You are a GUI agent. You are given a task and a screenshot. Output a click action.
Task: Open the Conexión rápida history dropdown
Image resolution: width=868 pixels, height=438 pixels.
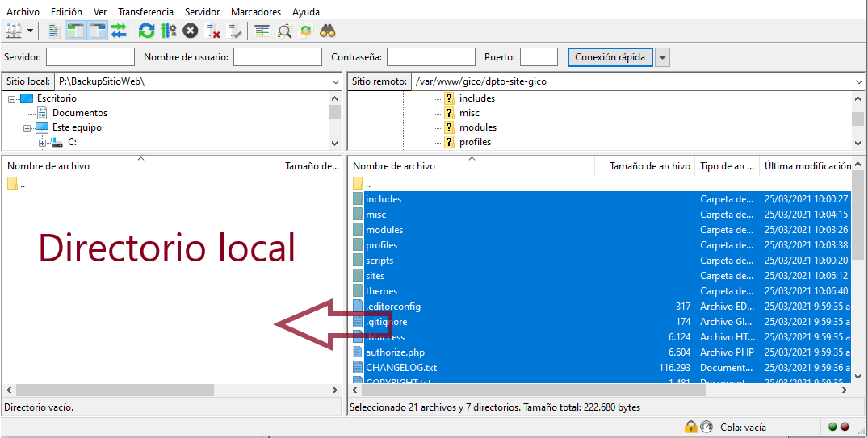(663, 57)
